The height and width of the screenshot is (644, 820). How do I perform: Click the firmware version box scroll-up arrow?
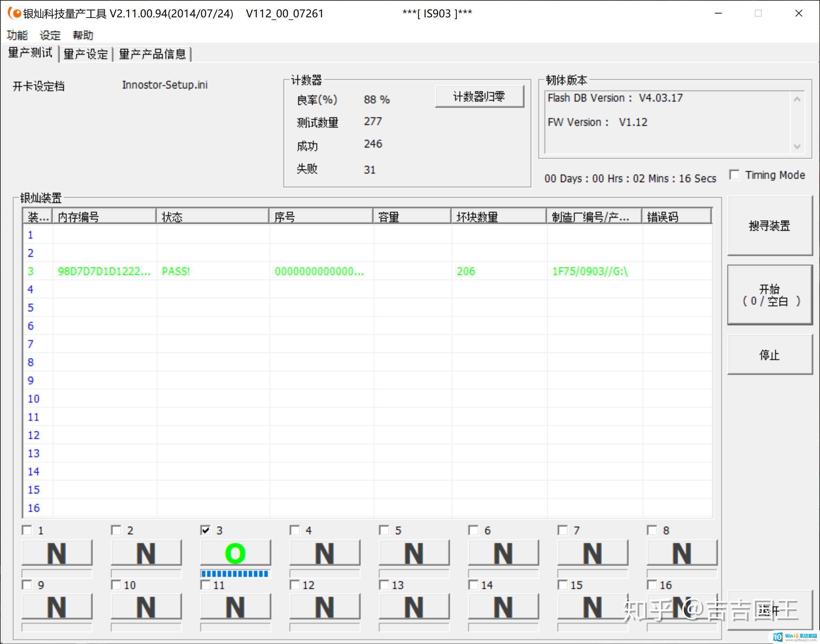(x=797, y=99)
